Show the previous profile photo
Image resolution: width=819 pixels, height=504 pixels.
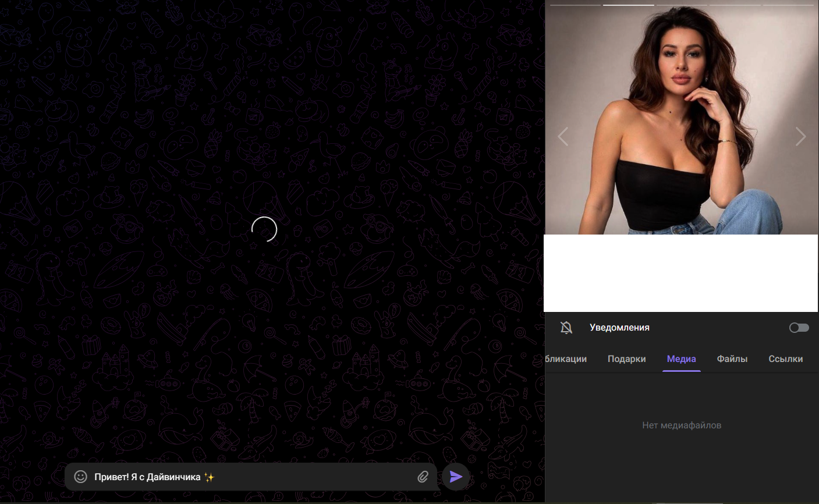coord(563,137)
